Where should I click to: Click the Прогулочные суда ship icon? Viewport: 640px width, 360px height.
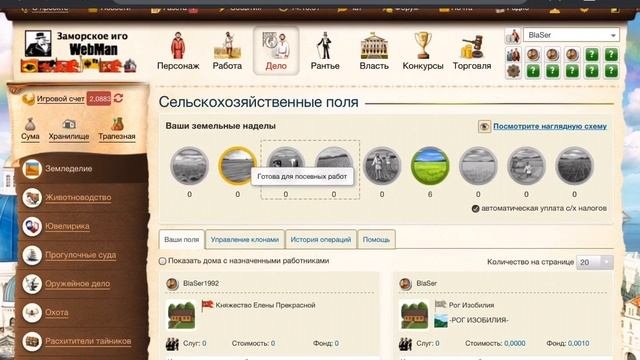(32, 255)
